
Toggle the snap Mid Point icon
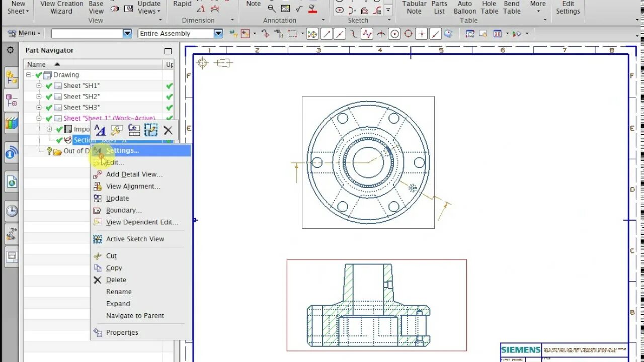340,34
